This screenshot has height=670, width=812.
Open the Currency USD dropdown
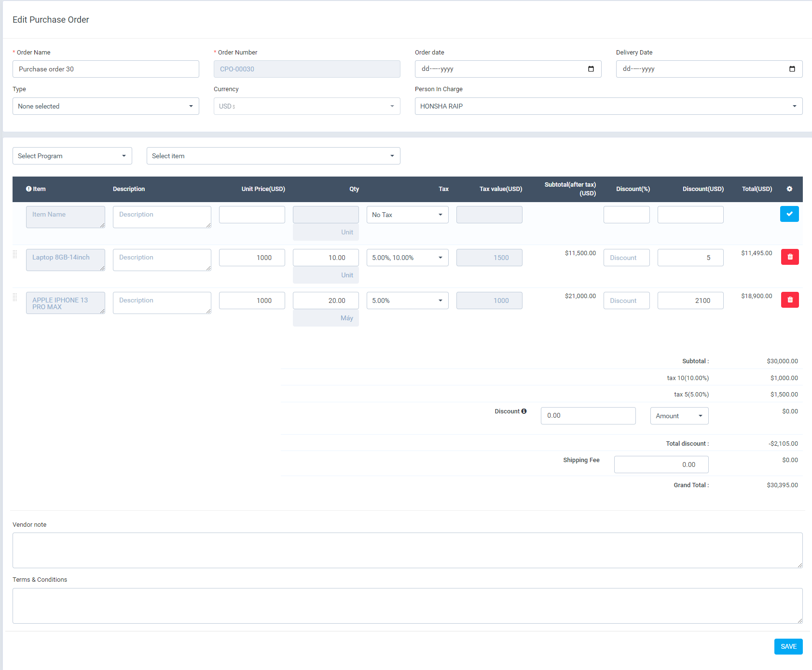(x=391, y=106)
